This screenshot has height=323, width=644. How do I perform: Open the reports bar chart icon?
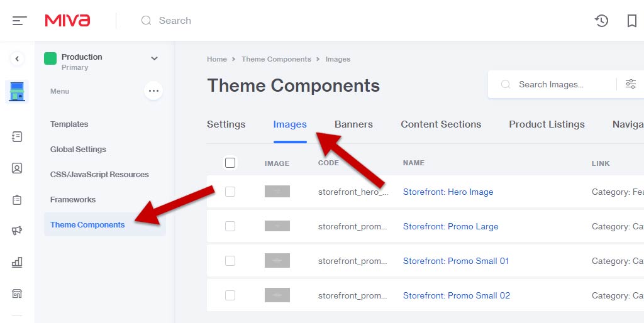pos(17,262)
